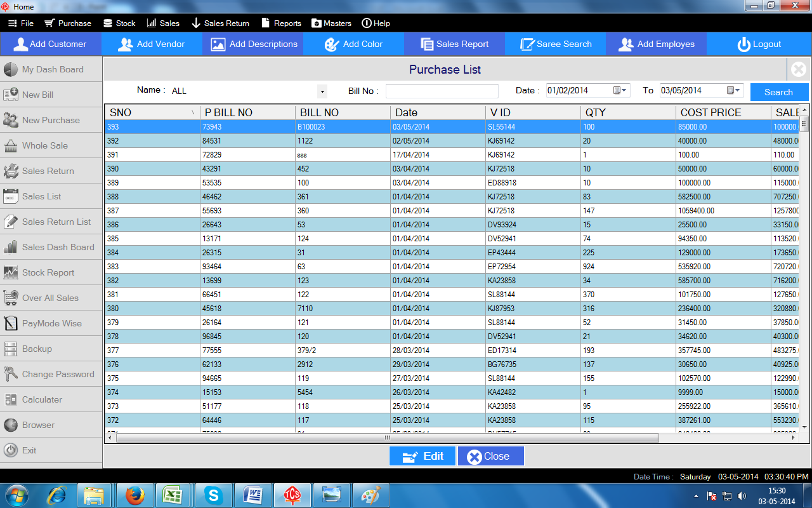Click the New Bill sidebar icon

[x=11, y=95]
